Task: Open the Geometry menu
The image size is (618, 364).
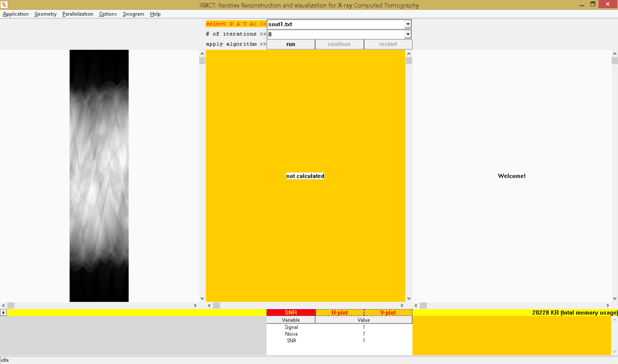Action: tap(45, 14)
